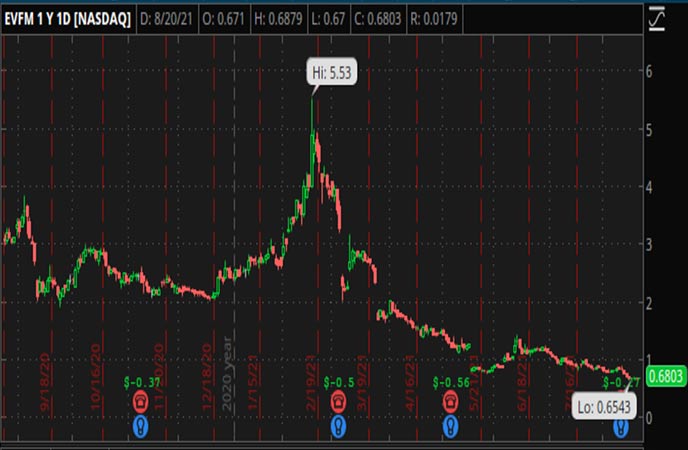Click the 2020 year divider label
This screenshot has width=688, height=450.
[x=227, y=373]
